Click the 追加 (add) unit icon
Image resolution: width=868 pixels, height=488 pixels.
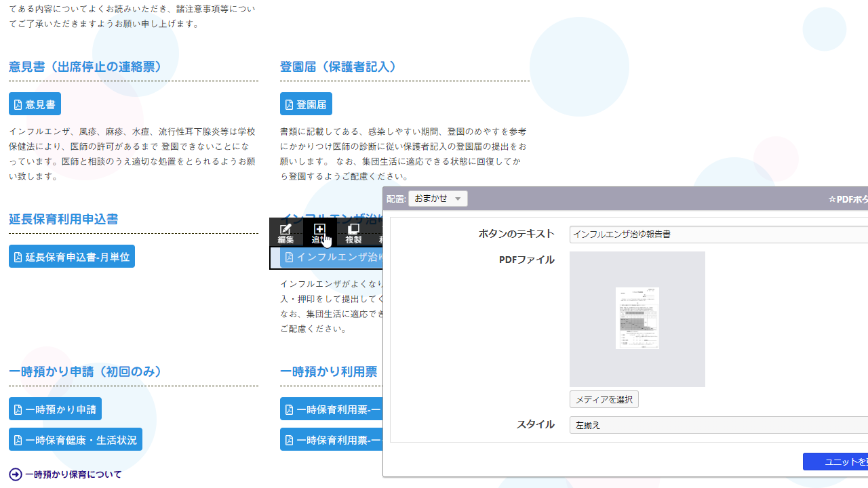click(319, 233)
